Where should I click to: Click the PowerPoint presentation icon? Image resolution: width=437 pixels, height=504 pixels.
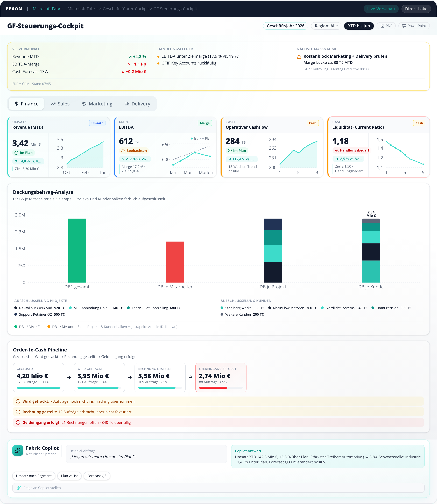pos(404,26)
